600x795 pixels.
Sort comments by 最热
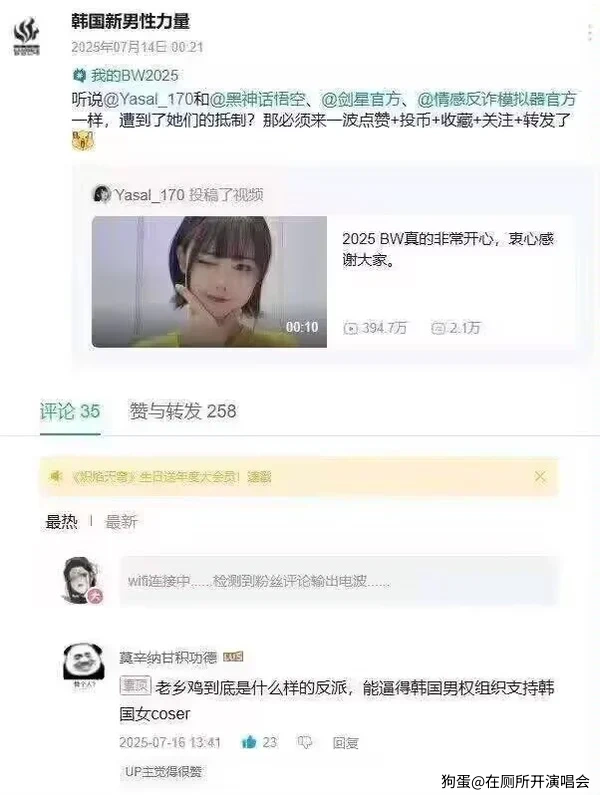tap(61, 521)
